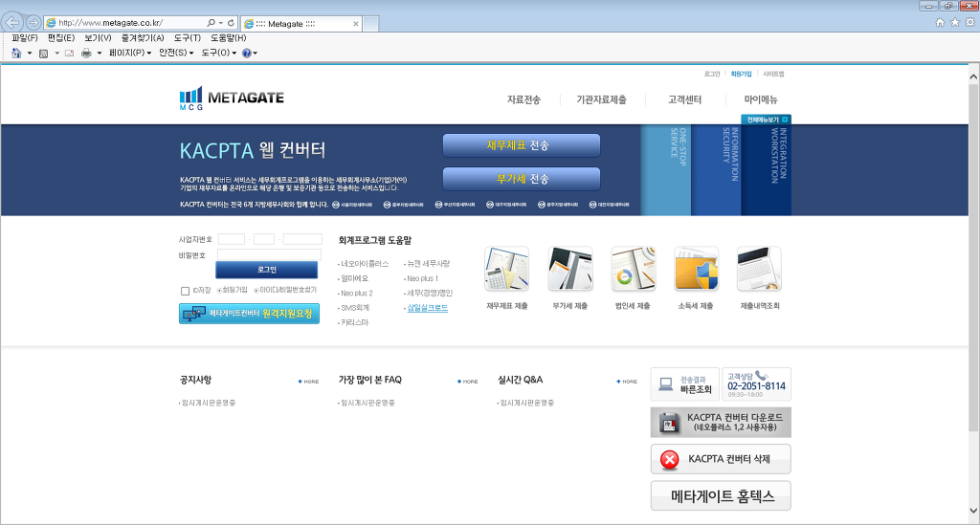Open the 고객센터 navigation tab

click(684, 99)
